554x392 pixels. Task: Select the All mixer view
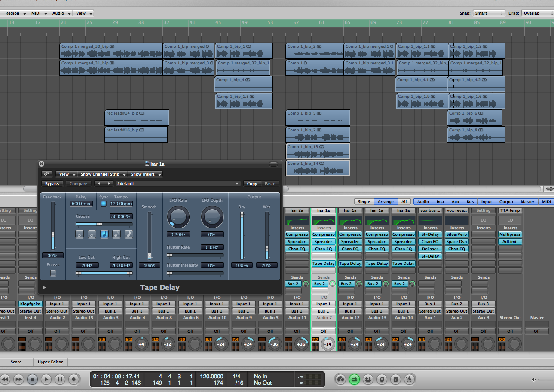[404, 201]
